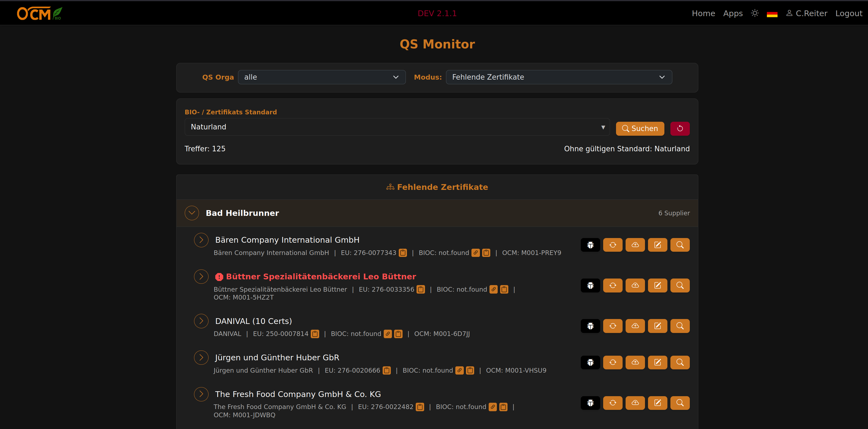Click bug icon for Fresh Food Company row
868x429 pixels.
(590, 403)
